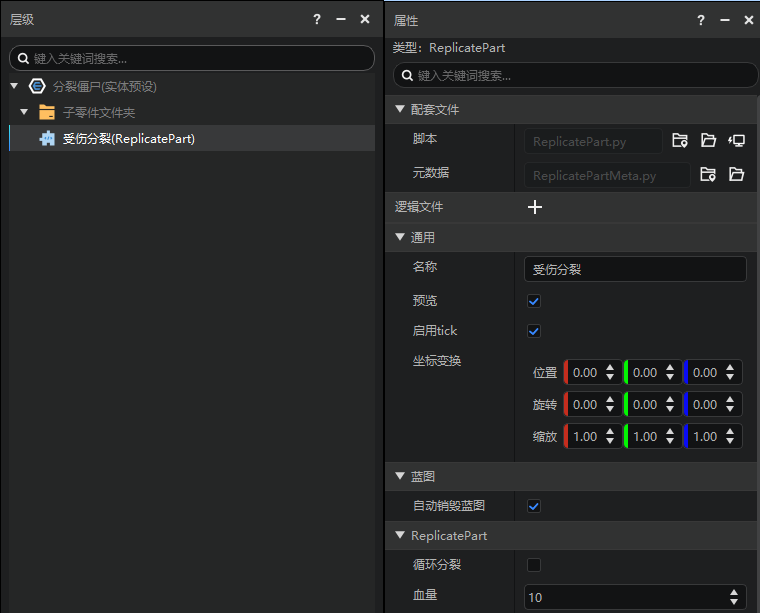The width and height of the screenshot is (760, 613).
Task: Edit the 名称 field 受伤分裂
Action: [635, 269]
